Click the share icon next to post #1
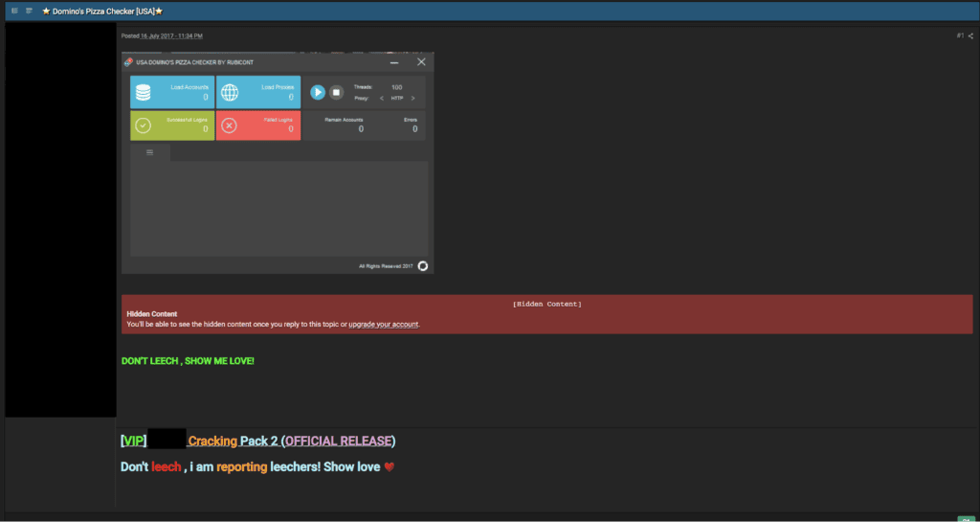The image size is (980, 522). tap(970, 35)
